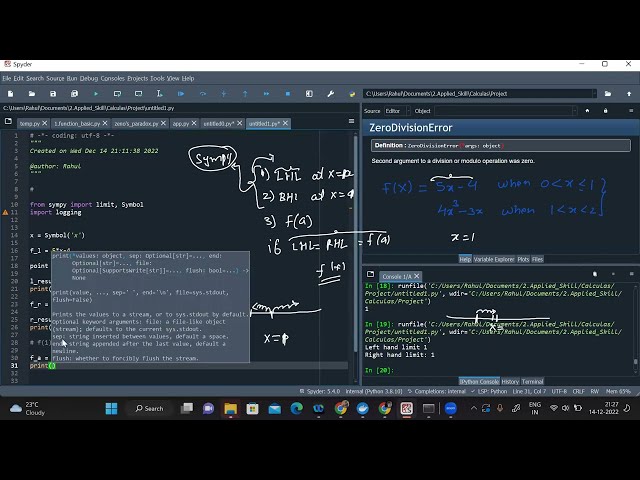Maximize current pane
640x480 pixels.
click(309, 94)
